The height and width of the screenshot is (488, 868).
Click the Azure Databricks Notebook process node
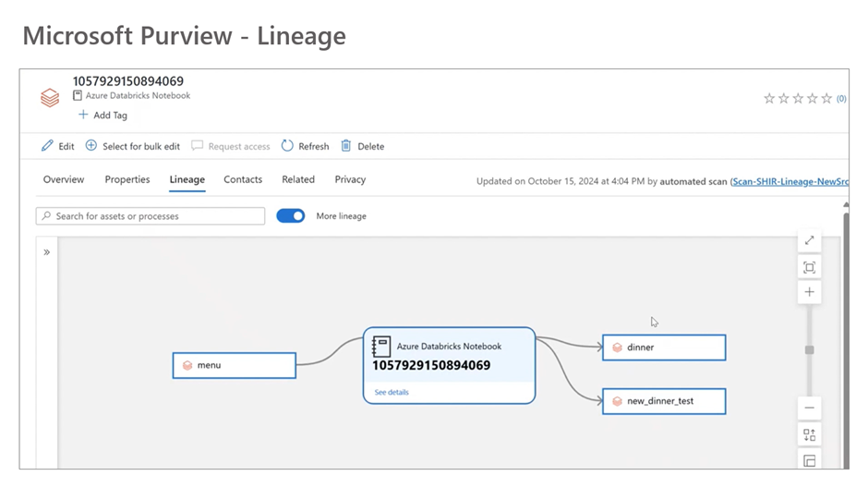click(449, 365)
